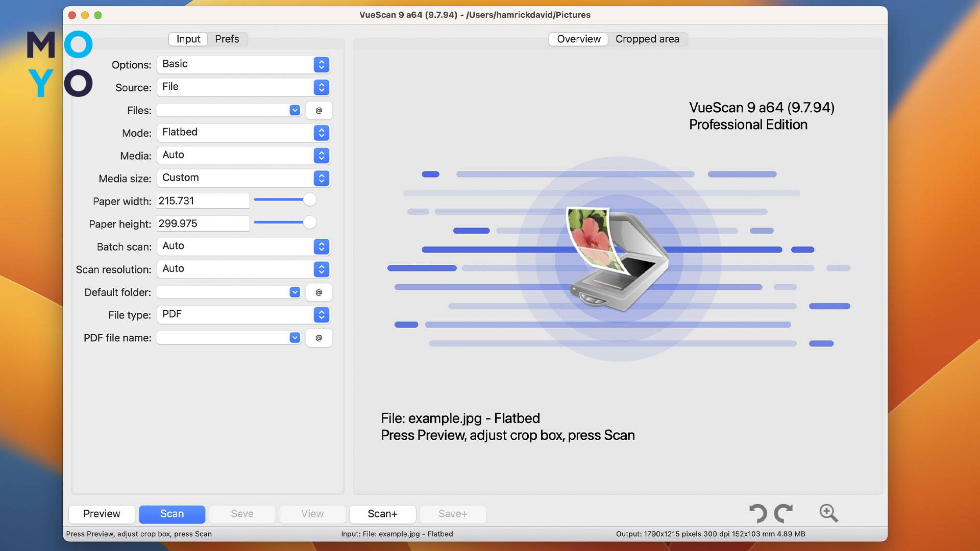Screen dimensions: 980x551
Task: Click the rotate left arrow icon
Action: [x=758, y=513]
